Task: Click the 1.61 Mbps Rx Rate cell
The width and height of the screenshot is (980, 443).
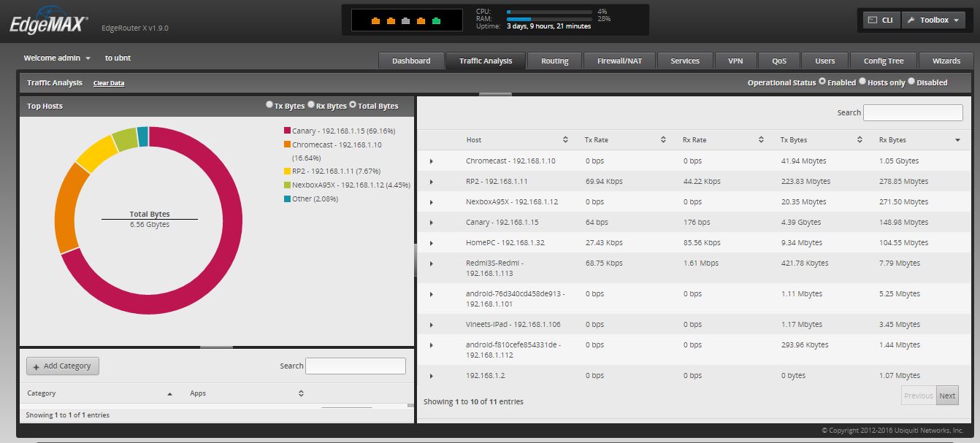Action: pyautogui.click(x=701, y=263)
